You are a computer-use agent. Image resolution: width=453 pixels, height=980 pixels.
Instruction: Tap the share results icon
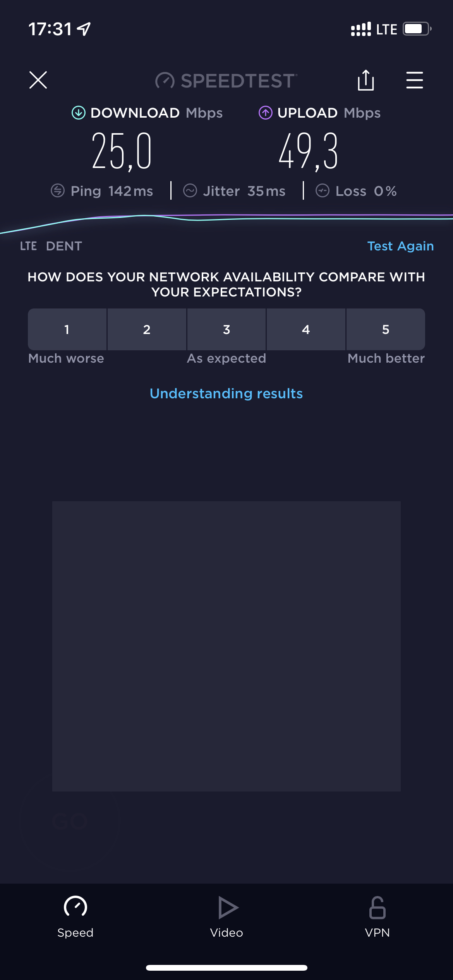(365, 80)
